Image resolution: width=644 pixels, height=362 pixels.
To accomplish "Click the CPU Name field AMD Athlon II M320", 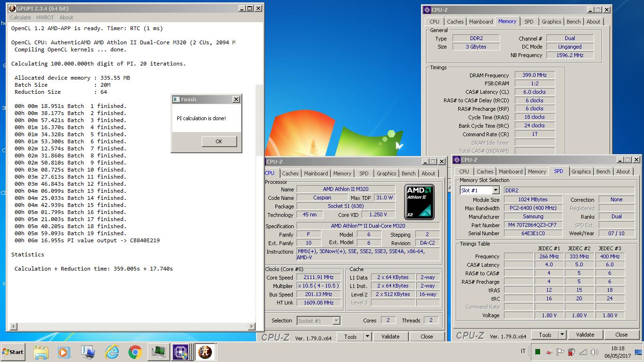I will tap(346, 189).
